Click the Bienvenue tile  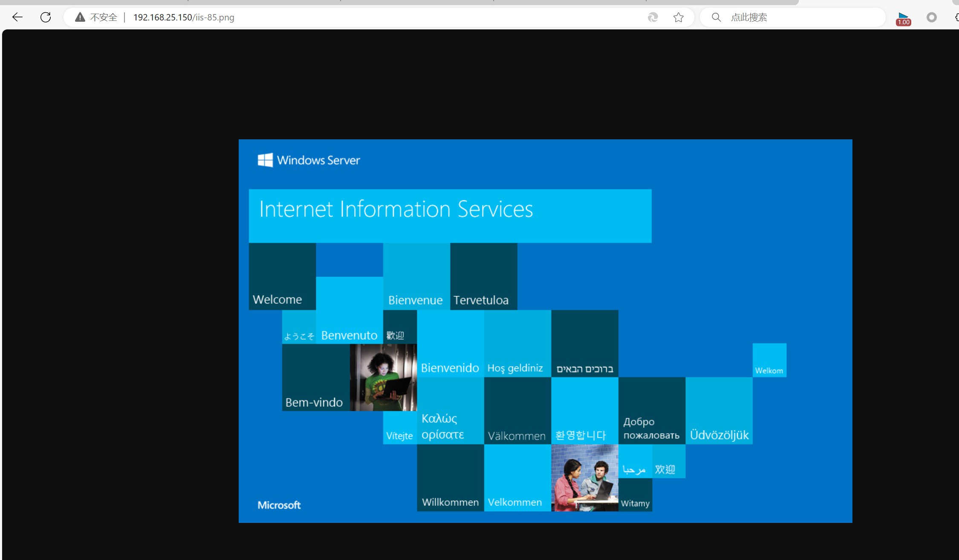coord(416,276)
